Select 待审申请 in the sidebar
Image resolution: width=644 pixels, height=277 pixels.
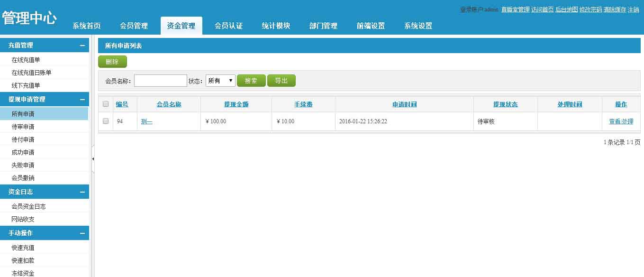[23, 127]
